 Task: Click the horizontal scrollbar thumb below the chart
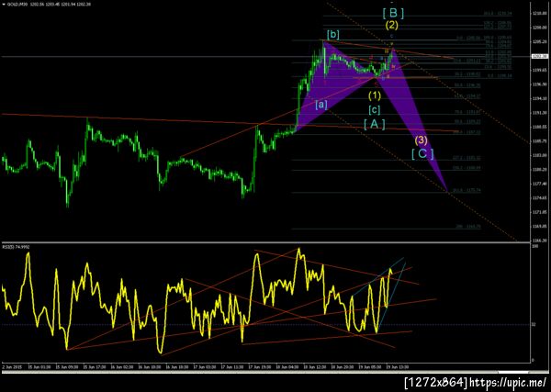coord(513,372)
